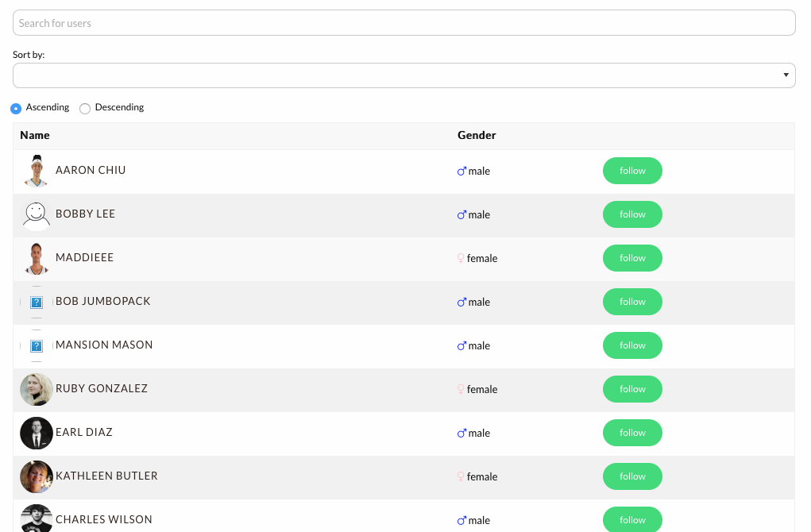Click the Gender column header
Viewport: 811px width, 532px height.
pyautogui.click(x=477, y=136)
